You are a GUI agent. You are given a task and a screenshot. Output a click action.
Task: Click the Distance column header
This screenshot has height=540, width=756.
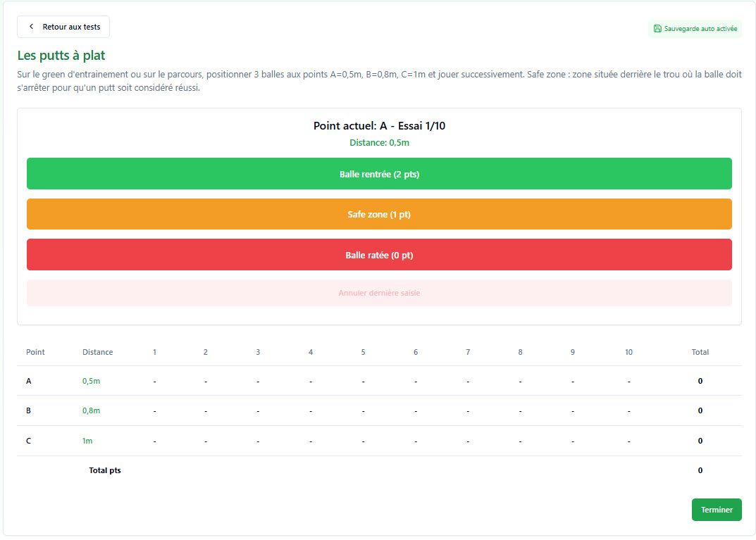[97, 352]
